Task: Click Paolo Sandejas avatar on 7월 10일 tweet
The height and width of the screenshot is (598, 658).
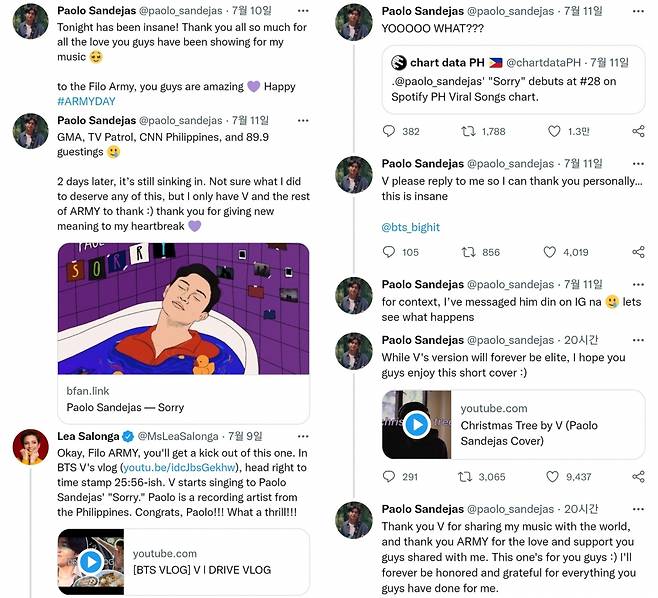Action: tap(31, 22)
